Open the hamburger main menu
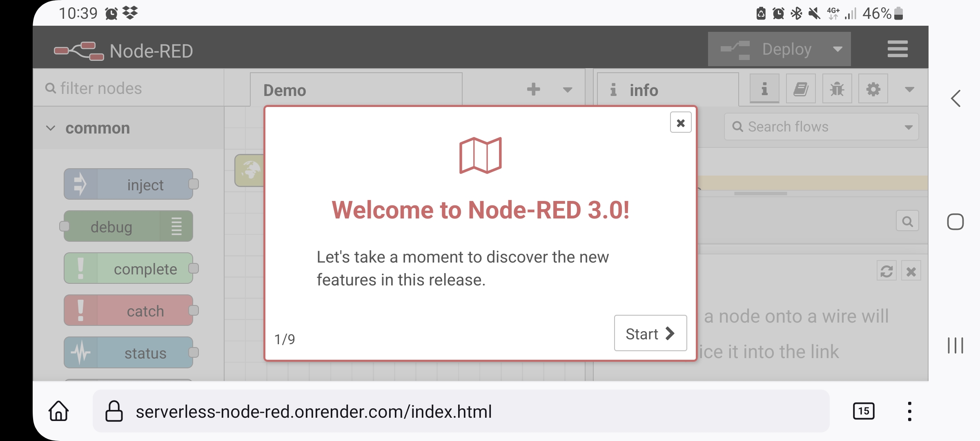The image size is (980, 441). tap(897, 49)
